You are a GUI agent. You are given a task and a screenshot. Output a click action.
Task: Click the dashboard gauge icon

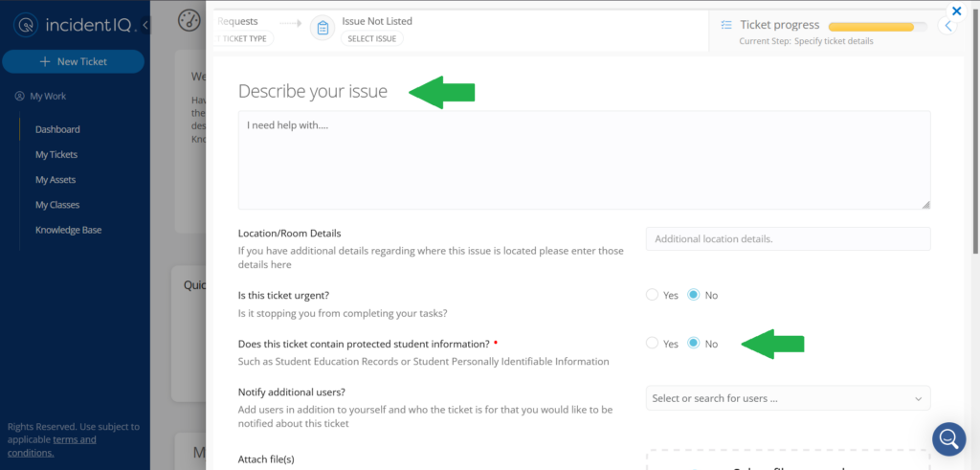(x=189, y=21)
